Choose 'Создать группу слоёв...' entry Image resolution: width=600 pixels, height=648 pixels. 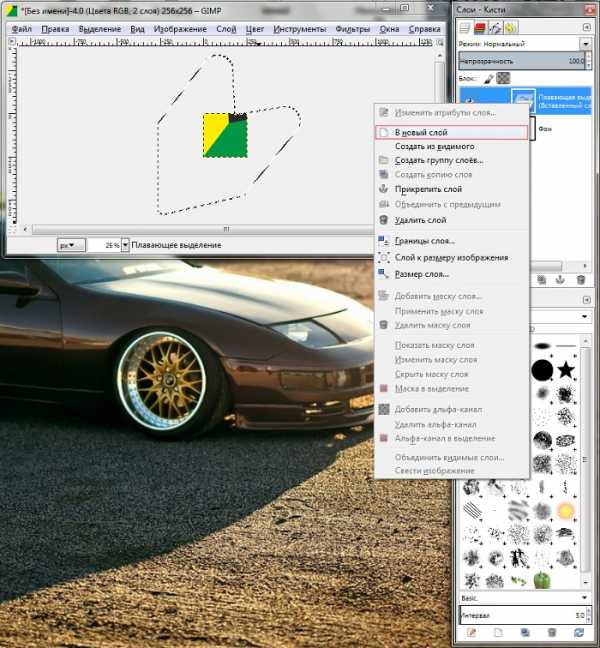tap(452, 160)
